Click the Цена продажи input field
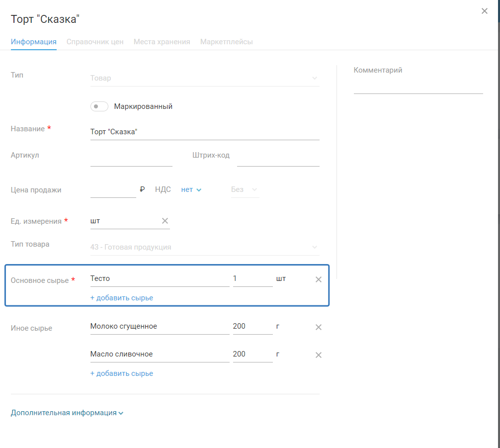The height and width of the screenshot is (448, 500). pyautogui.click(x=113, y=189)
